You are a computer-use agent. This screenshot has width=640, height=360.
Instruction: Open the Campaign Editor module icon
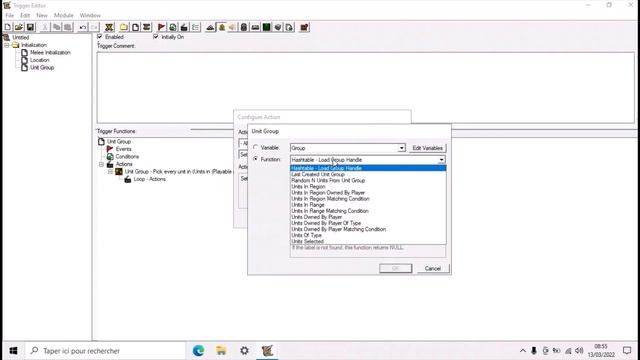tap(256, 27)
